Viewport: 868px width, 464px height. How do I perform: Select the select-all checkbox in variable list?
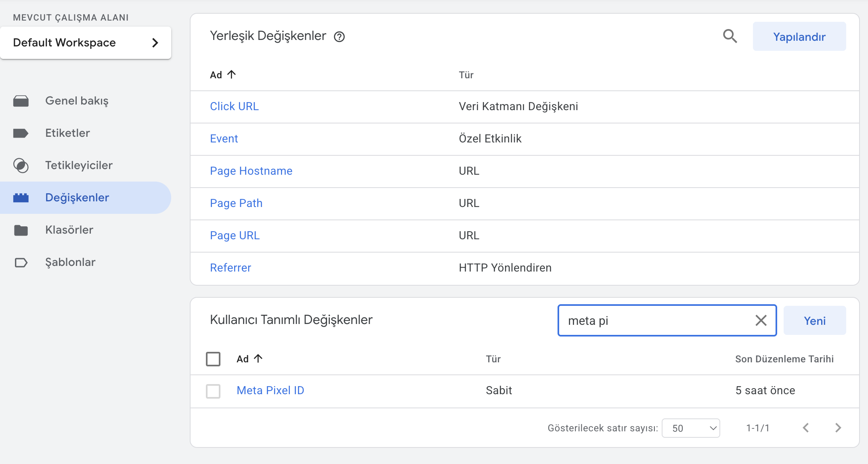click(x=213, y=359)
